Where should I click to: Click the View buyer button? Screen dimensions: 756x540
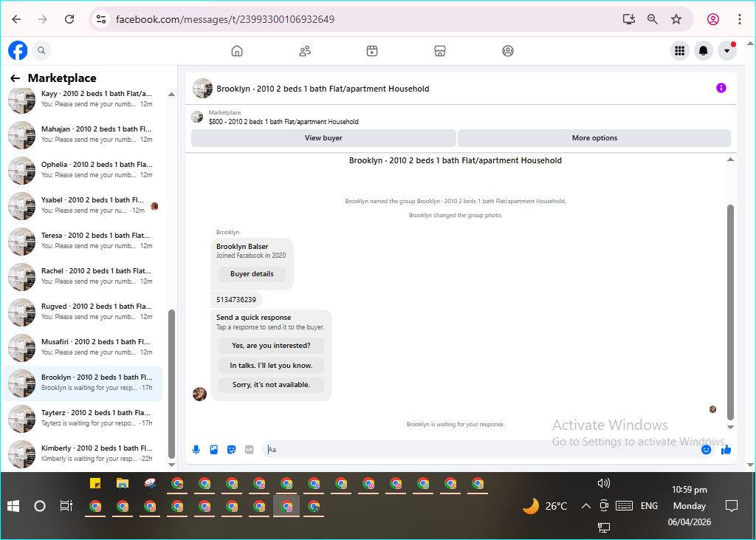pos(323,138)
